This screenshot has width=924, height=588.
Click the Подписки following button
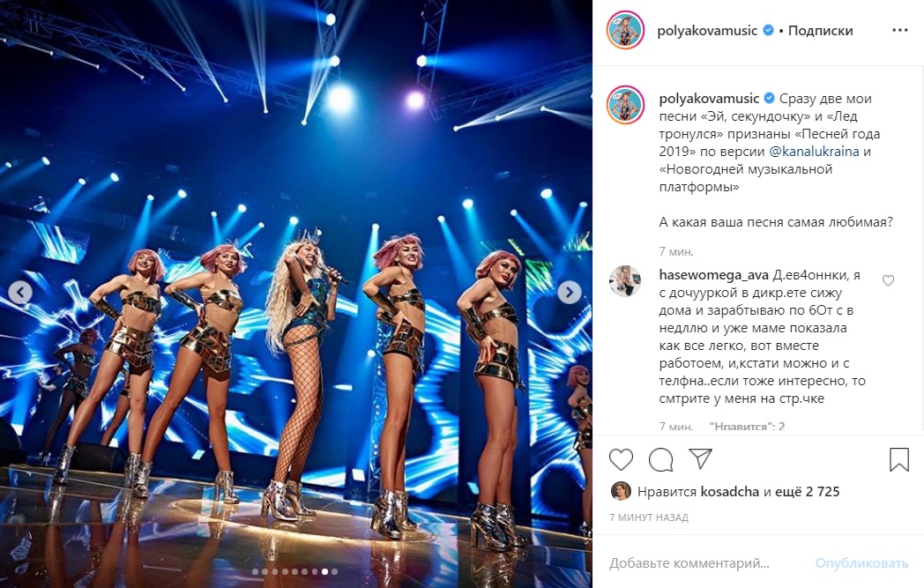(820, 31)
